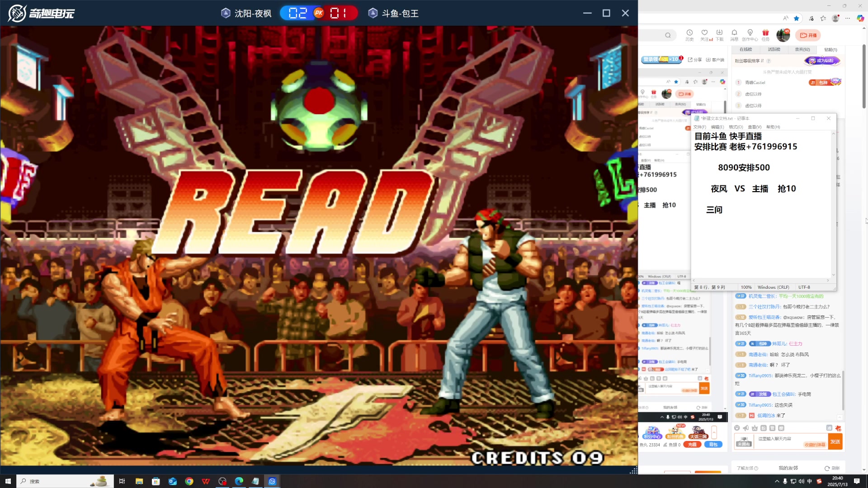Screen dimensions: 868x488
Task: Click the 了解友邻 help link
Action: click(x=747, y=468)
